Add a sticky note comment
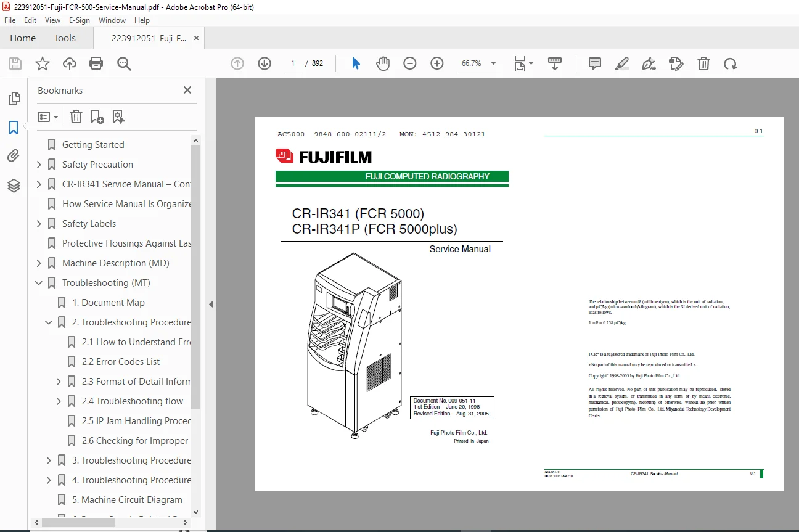Viewport: 799px width, 532px height. click(x=595, y=63)
